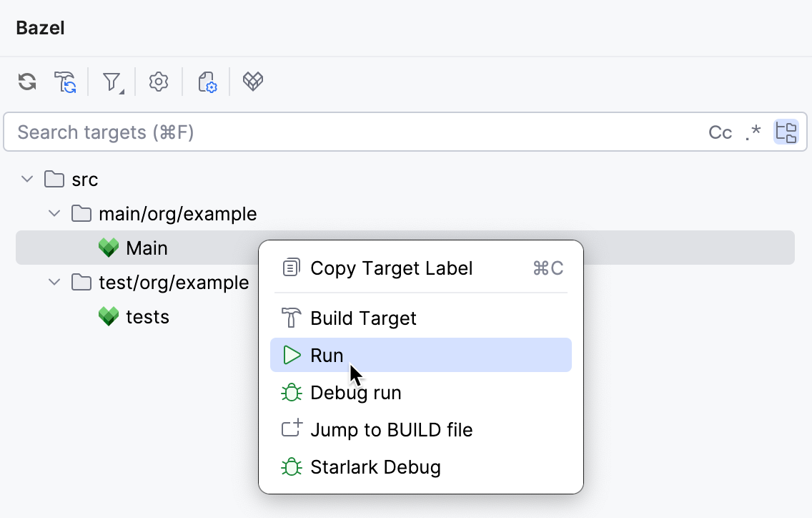Collapse the src folder node

26,179
